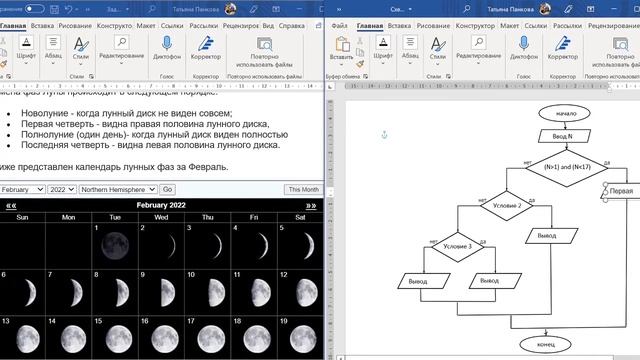
Task: Open Корректор editor in left Word window
Action: click(x=206, y=49)
